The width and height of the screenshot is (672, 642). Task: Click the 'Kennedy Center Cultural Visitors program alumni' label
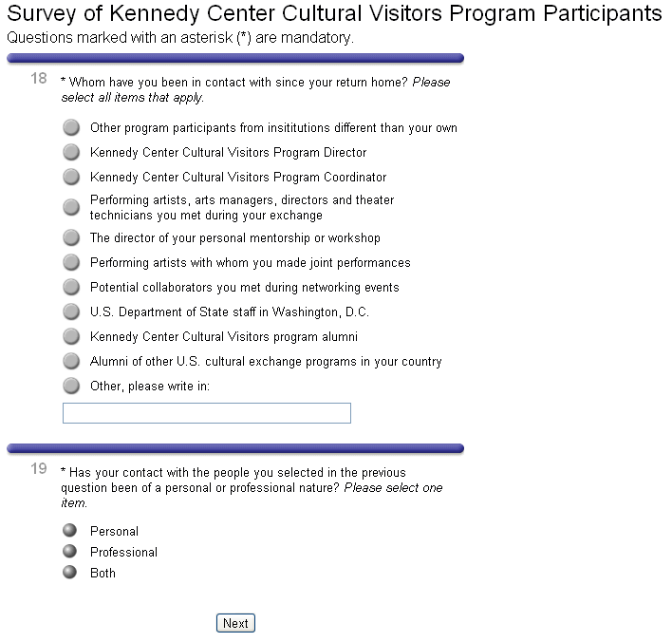point(223,337)
